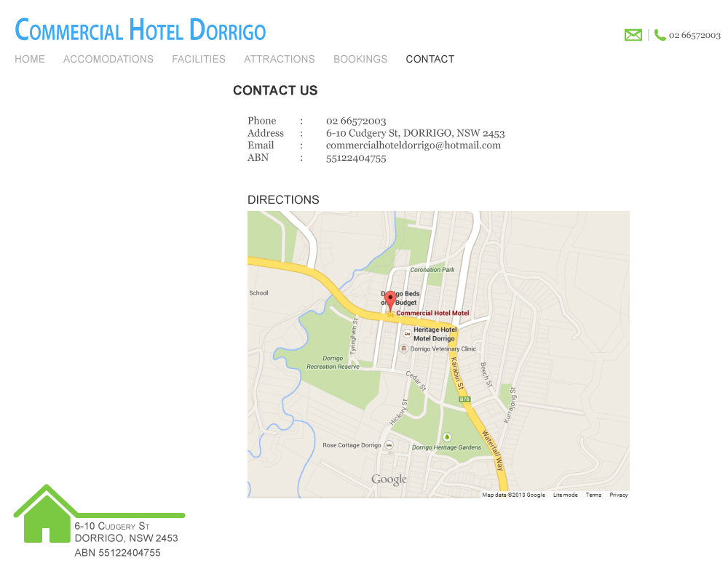Click the Heritage Hotel Motel Dorrigo label

[x=435, y=334]
